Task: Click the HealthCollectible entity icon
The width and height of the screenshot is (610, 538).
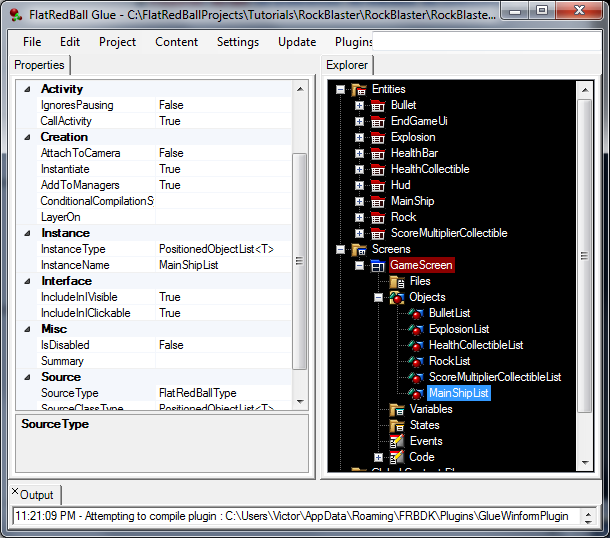Action: click(x=378, y=169)
